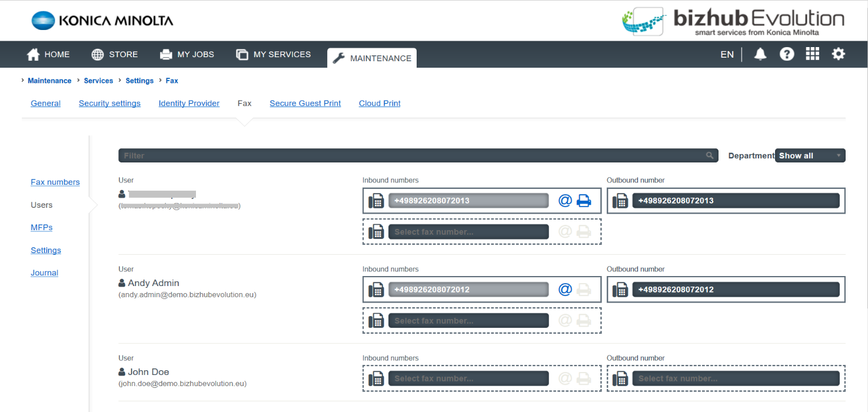The height and width of the screenshot is (412, 868).
Task: Open Andy Admin's empty inbound fax number dropdown
Action: [468, 321]
